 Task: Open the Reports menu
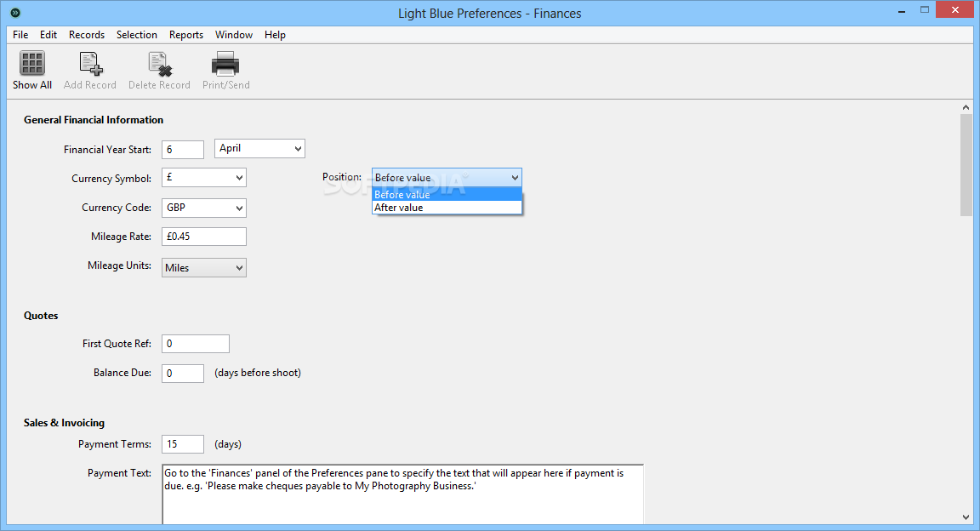pos(186,34)
